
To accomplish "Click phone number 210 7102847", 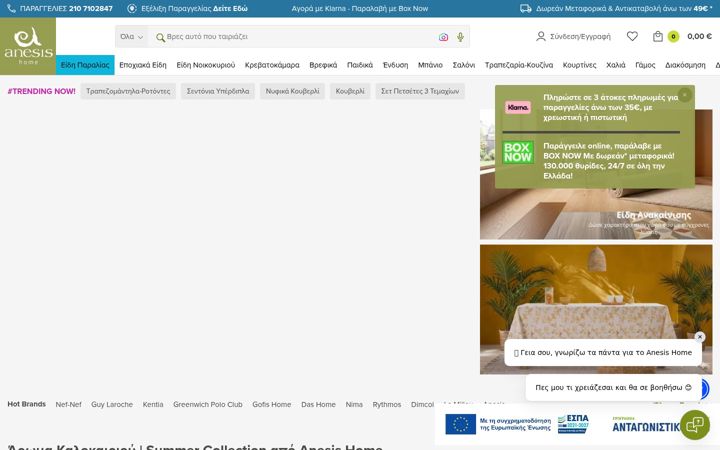I will pos(90,8).
